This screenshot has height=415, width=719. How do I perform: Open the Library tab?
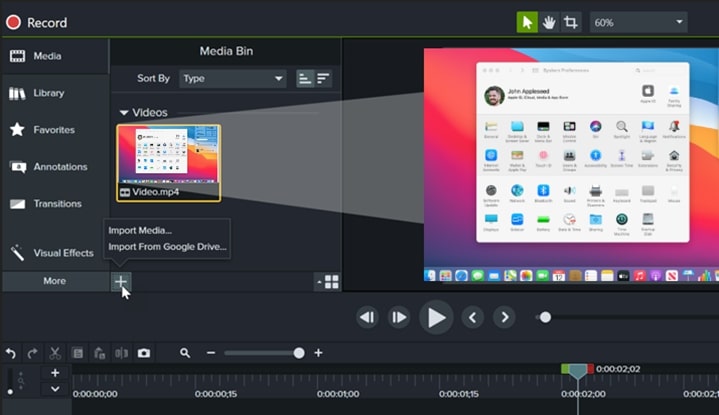(55, 93)
